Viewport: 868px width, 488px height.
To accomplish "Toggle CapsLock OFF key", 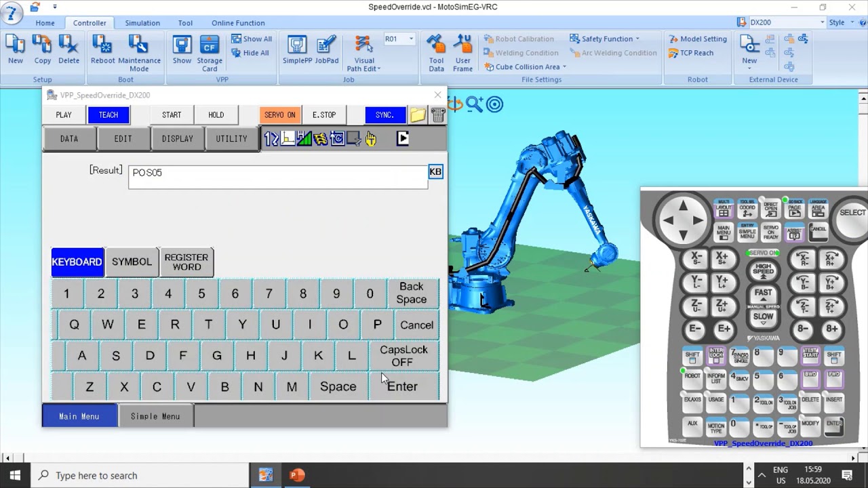I will coord(403,356).
